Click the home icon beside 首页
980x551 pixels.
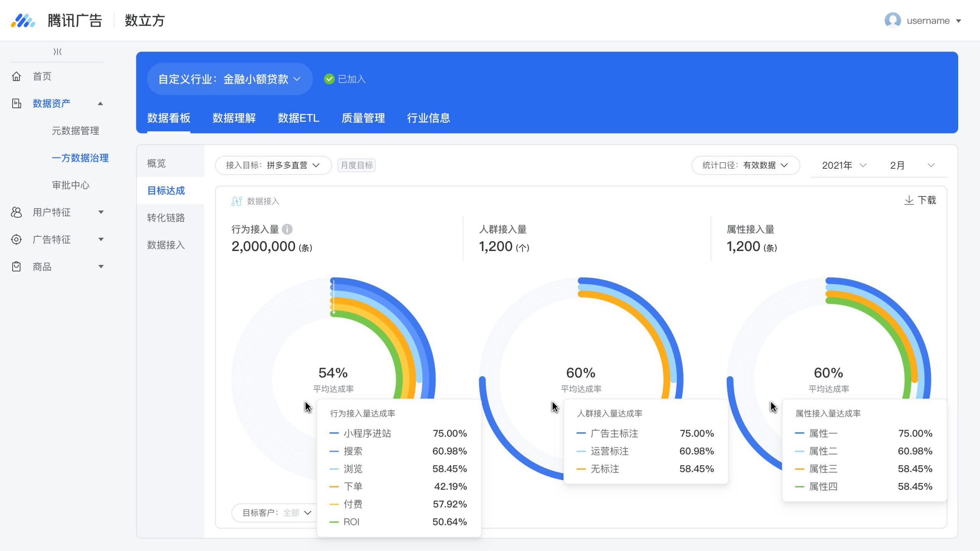tap(16, 76)
